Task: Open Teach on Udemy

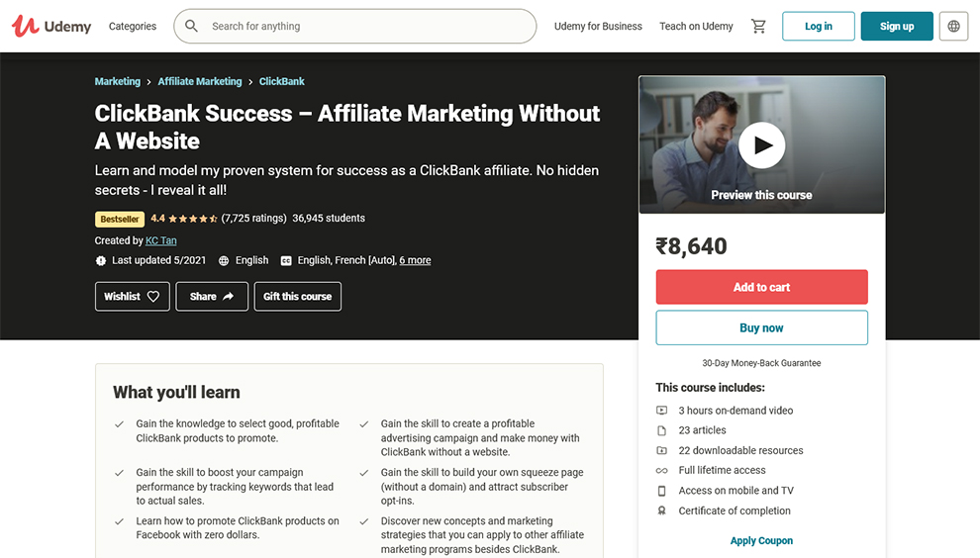Action: coord(696,27)
